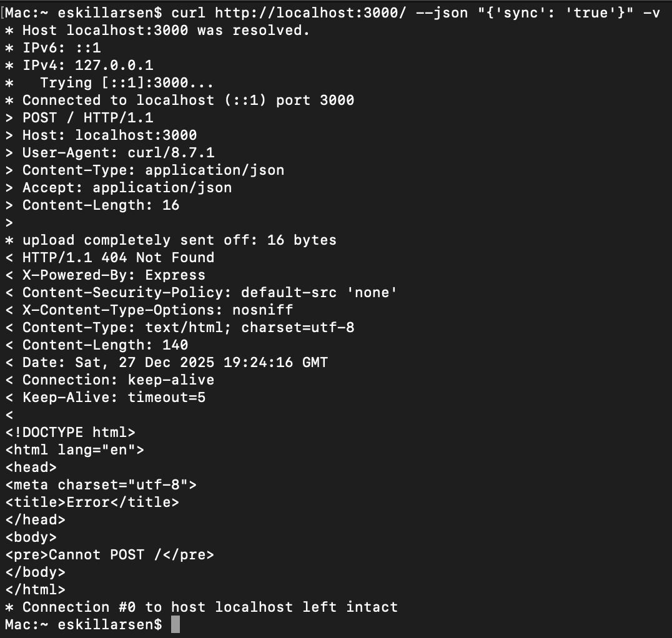672x638 pixels.
Task: Click the "Content-Security-Policy" header line
Action: 210,292
